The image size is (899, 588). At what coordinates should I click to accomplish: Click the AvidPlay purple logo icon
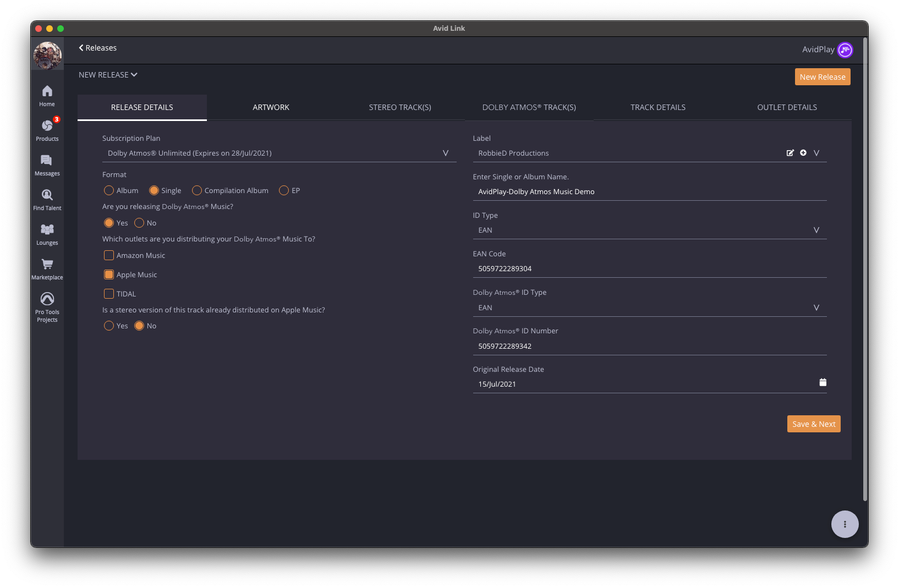tap(845, 50)
